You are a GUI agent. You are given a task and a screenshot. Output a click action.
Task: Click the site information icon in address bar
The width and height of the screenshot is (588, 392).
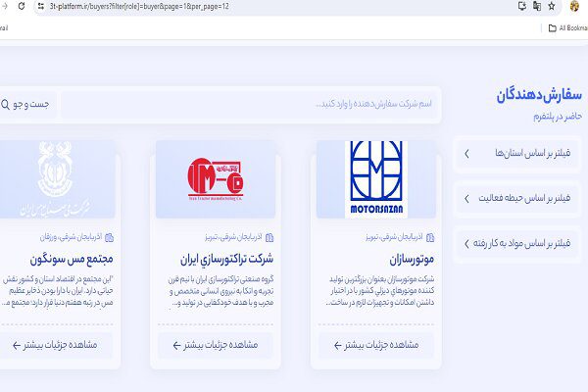click(41, 6)
